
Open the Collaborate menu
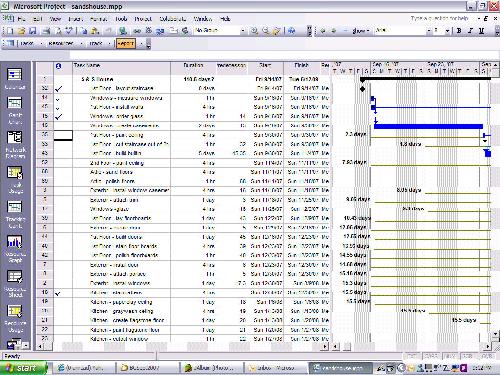coord(173,19)
